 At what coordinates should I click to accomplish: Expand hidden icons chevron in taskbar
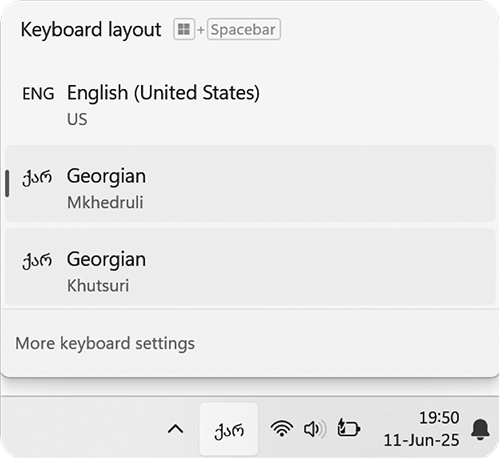(x=176, y=429)
